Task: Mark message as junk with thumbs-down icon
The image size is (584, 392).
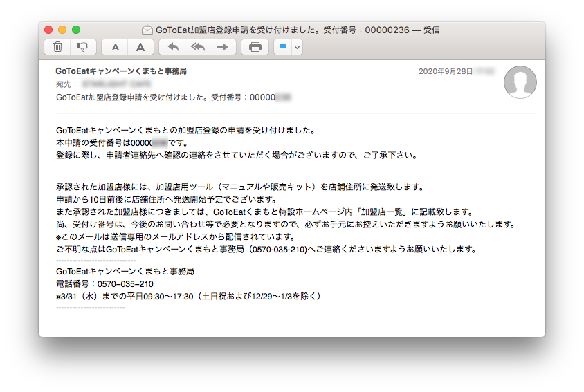Action: (82, 47)
